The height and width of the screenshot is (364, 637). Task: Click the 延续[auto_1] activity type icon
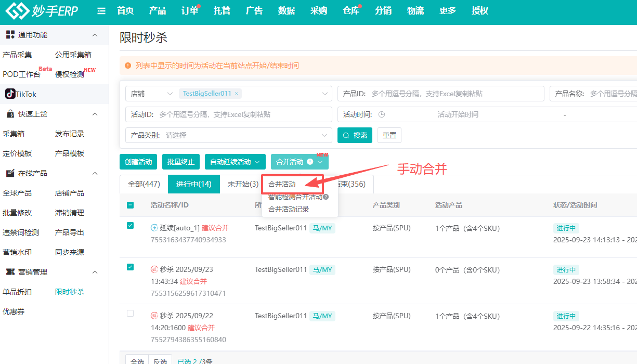(x=154, y=228)
